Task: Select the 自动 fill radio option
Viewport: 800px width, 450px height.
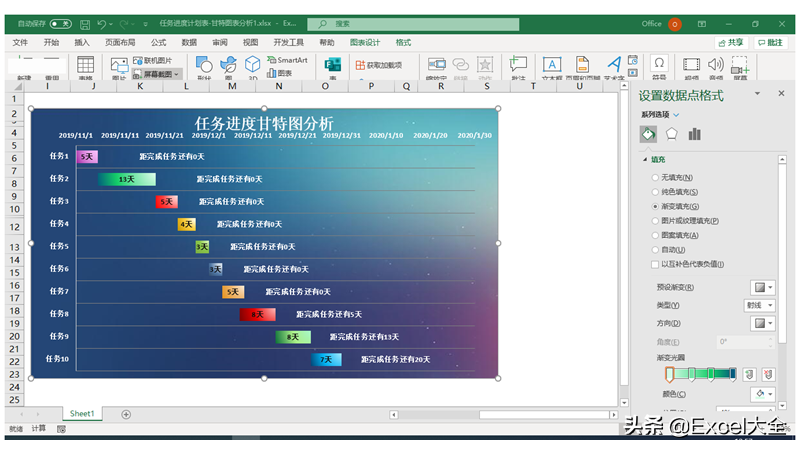Action: click(x=655, y=250)
